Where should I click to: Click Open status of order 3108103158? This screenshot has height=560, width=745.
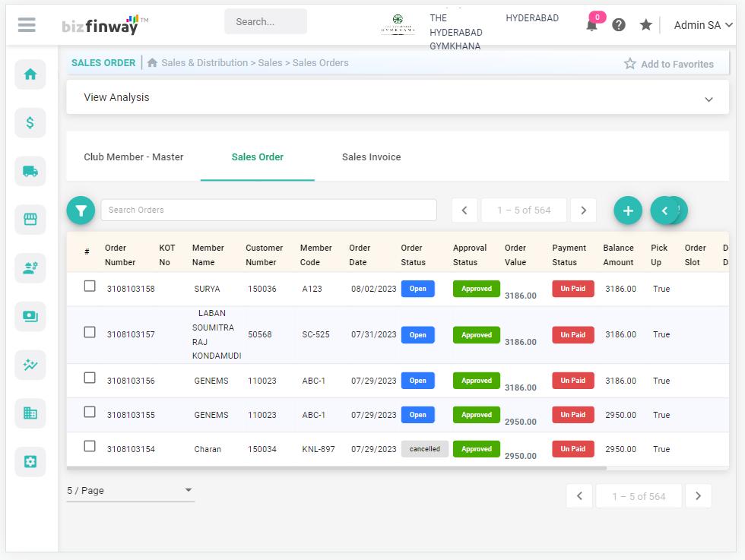[417, 289]
